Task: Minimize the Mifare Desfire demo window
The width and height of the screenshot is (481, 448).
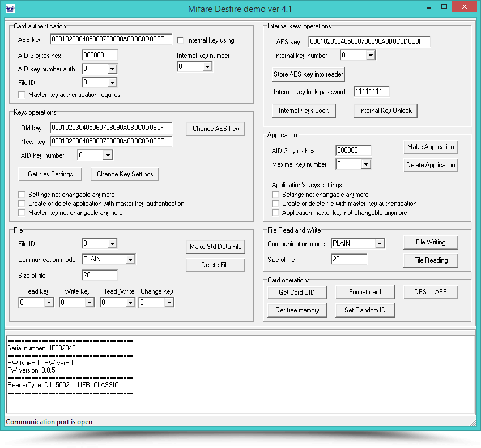Action: (429, 7)
